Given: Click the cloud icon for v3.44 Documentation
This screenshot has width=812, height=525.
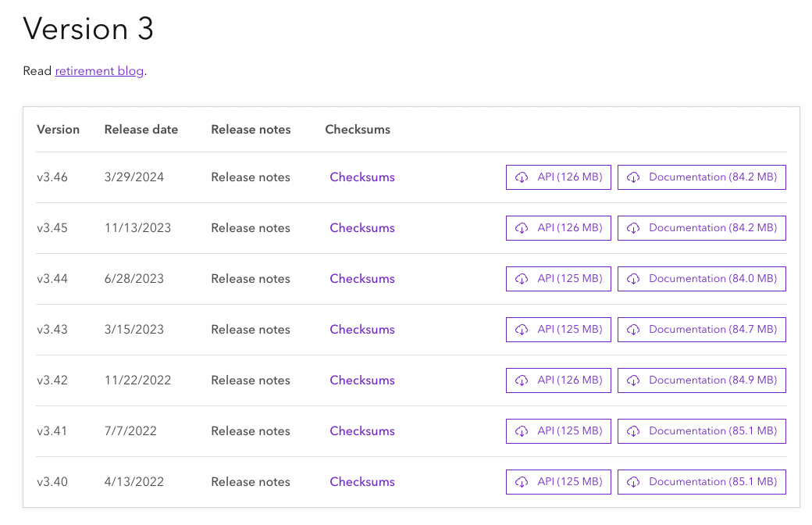Looking at the screenshot, I should coord(633,279).
